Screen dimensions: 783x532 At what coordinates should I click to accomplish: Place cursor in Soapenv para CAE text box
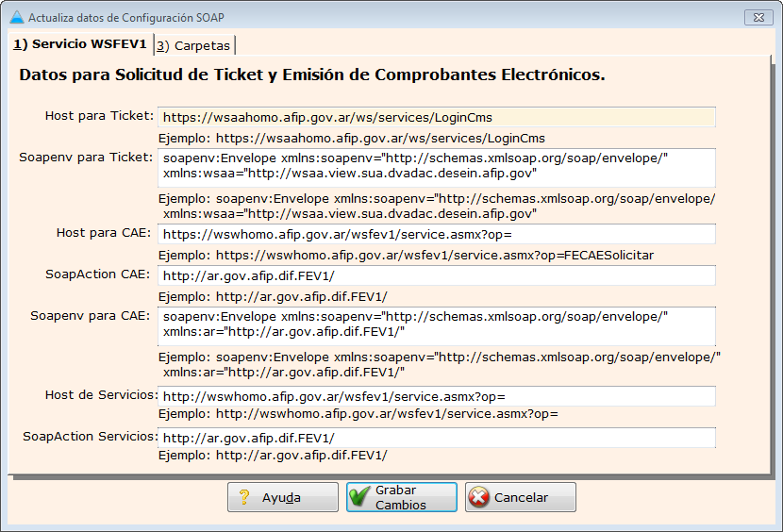(x=436, y=324)
